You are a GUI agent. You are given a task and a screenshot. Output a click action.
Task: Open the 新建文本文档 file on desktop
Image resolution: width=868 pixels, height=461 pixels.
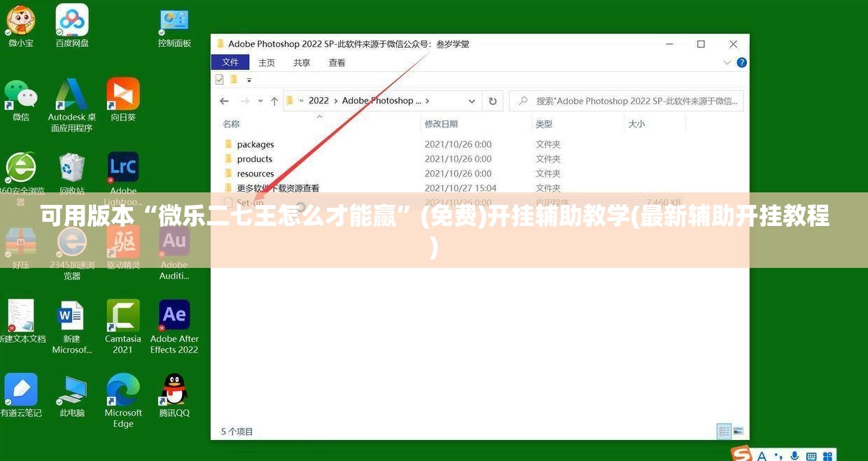tap(21, 322)
